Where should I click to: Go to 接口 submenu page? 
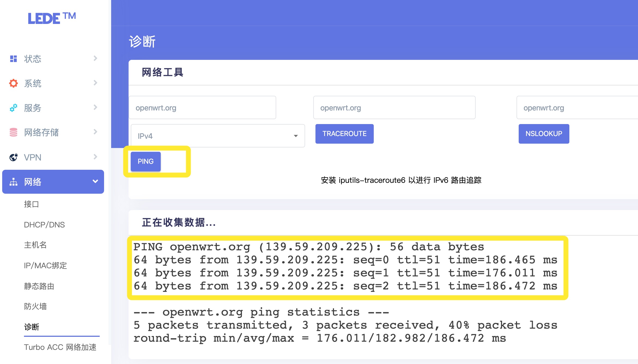tap(32, 204)
